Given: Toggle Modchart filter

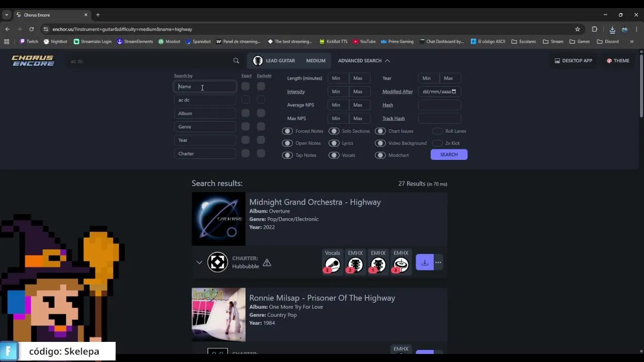Looking at the screenshot, I should click(x=380, y=155).
